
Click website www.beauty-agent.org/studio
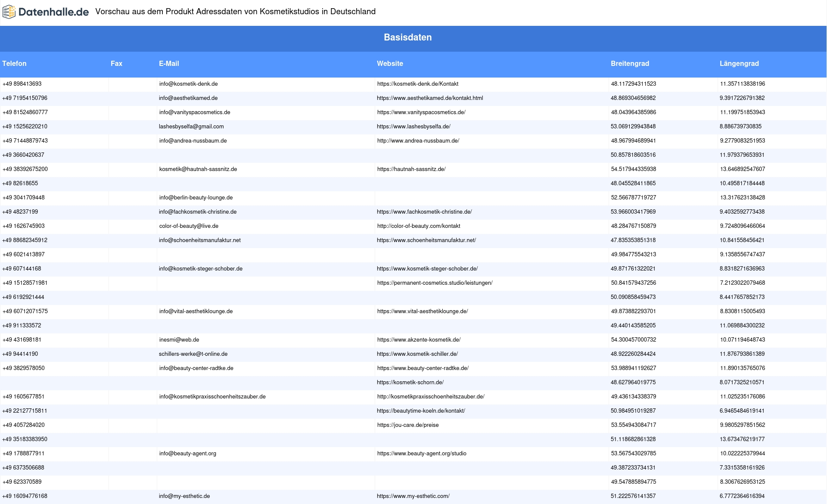pyautogui.click(x=422, y=454)
